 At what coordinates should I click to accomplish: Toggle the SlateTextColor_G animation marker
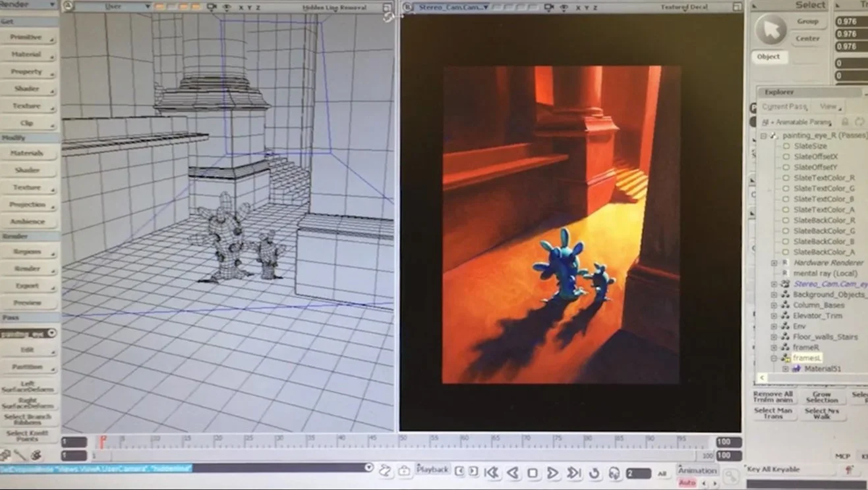point(786,189)
